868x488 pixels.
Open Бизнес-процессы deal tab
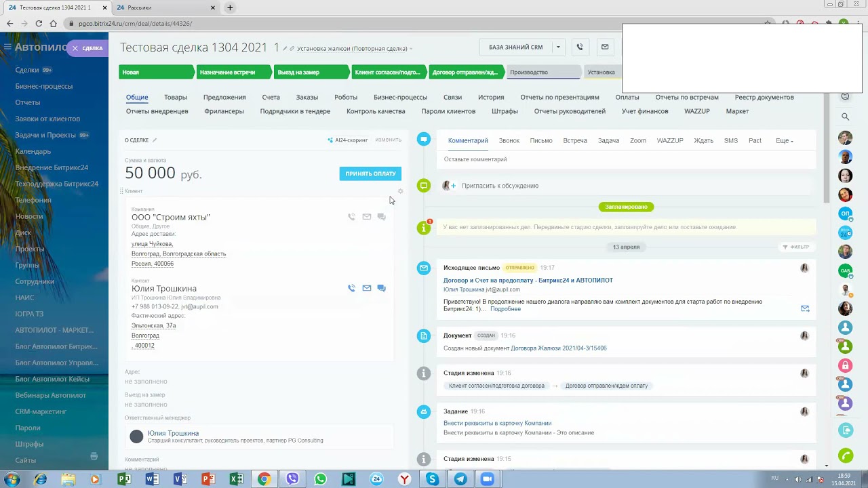tap(400, 98)
